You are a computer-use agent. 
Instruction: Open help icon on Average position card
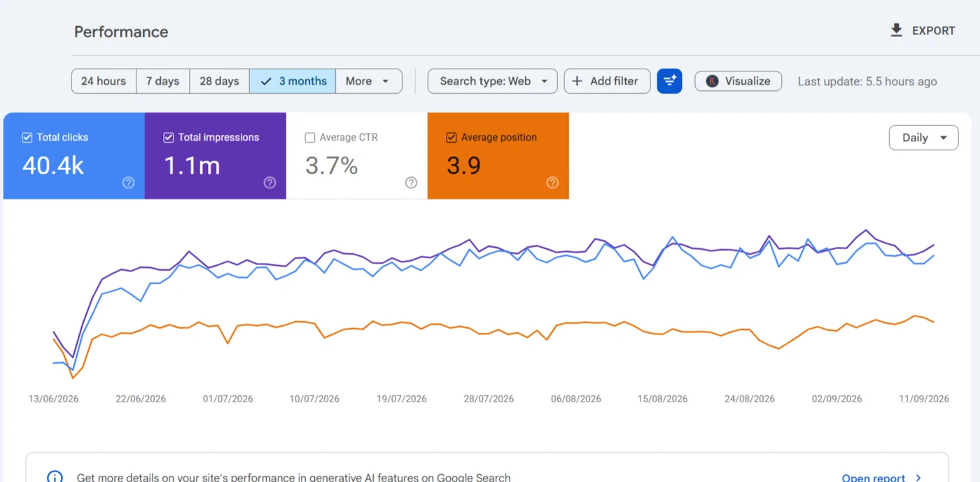click(x=552, y=183)
